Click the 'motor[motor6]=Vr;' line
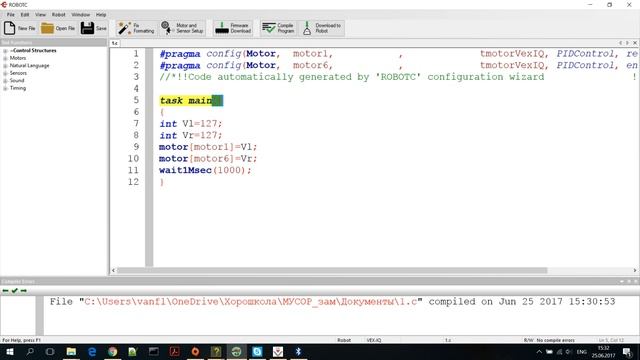Viewport: 640px width, 360px height. (x=208, y=158)
